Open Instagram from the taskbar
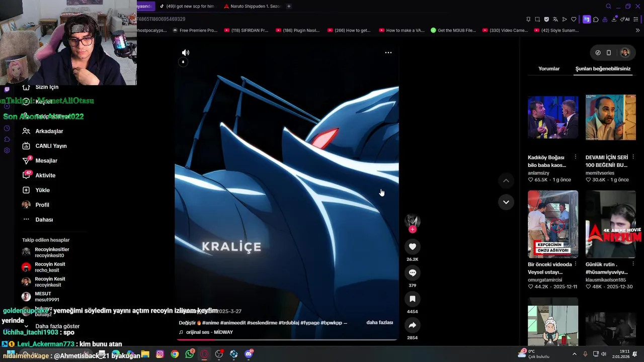This screenshot has width=644, height=362. [160, 354]
